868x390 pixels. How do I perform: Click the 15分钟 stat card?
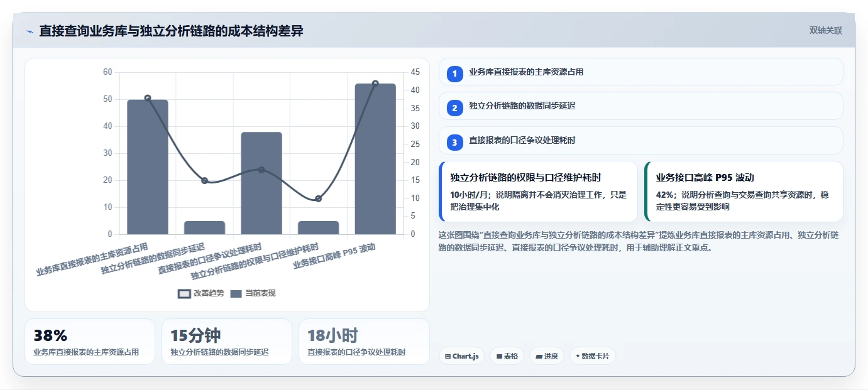click(x=227, y=342)
